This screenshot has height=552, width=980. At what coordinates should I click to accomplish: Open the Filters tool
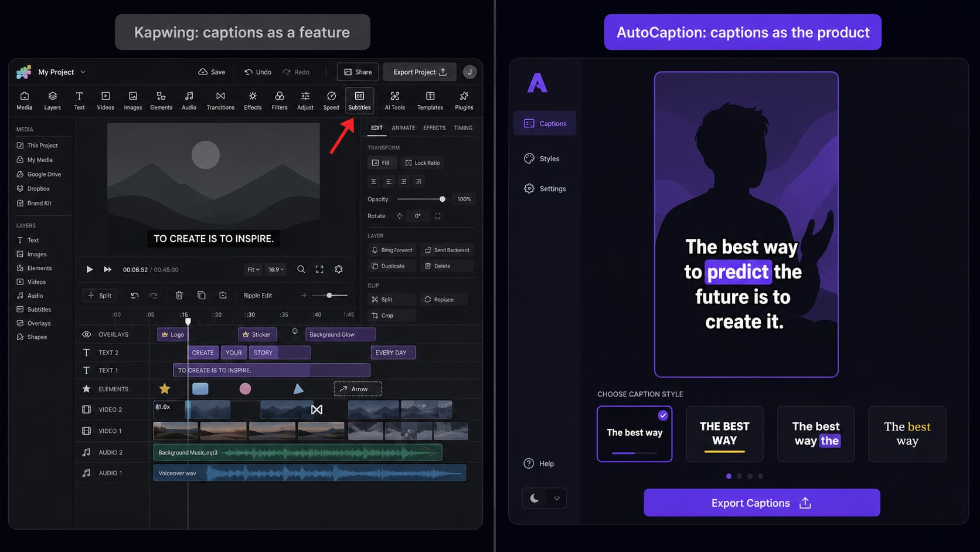[x=280, y=100]
